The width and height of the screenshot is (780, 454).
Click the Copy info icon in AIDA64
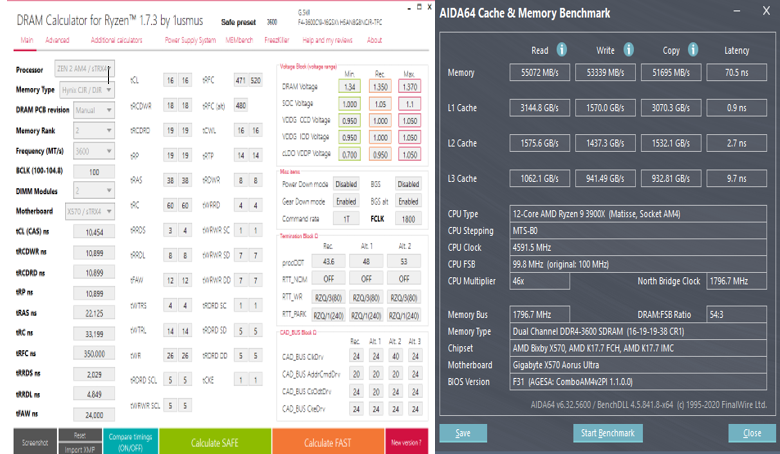[693, 49]
